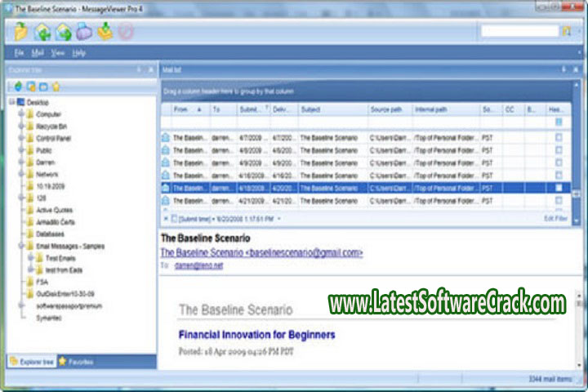588x392 pixels.
Task: Click the star icon in Explorer tree toolbar
Action: coord(56,86)
